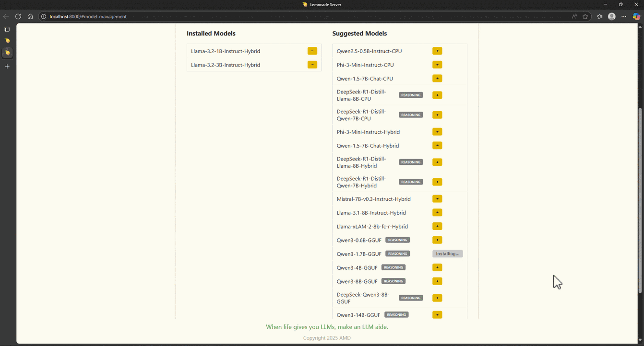Add this page to favorites with star icon
Viewport: 644px width, 346px height.
585,16
